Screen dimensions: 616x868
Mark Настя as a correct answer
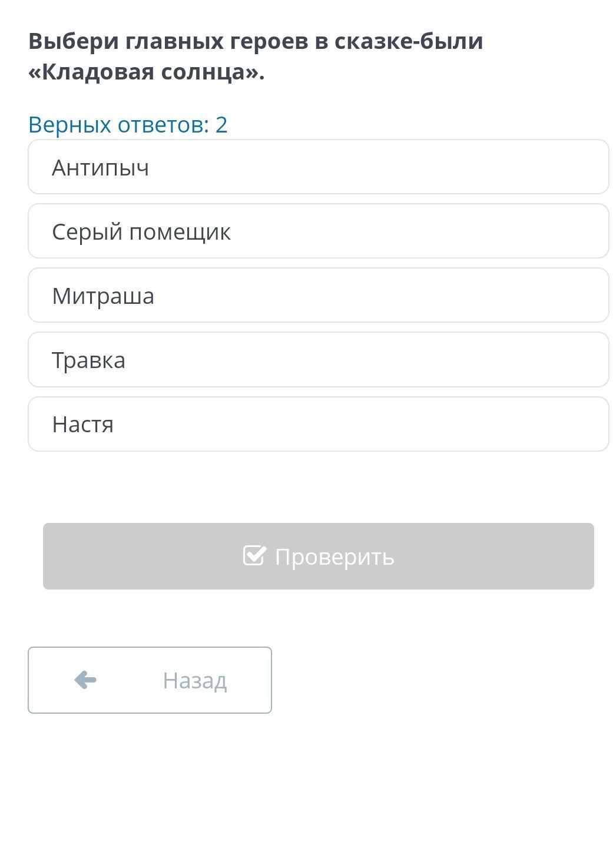click(x=318, y=423)
